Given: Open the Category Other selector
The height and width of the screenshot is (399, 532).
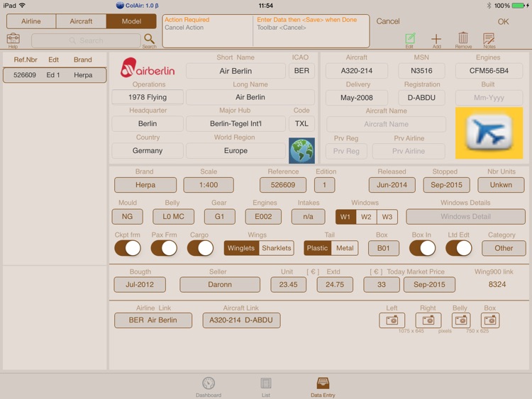Looking at the screenshot, I should [504, 248].
